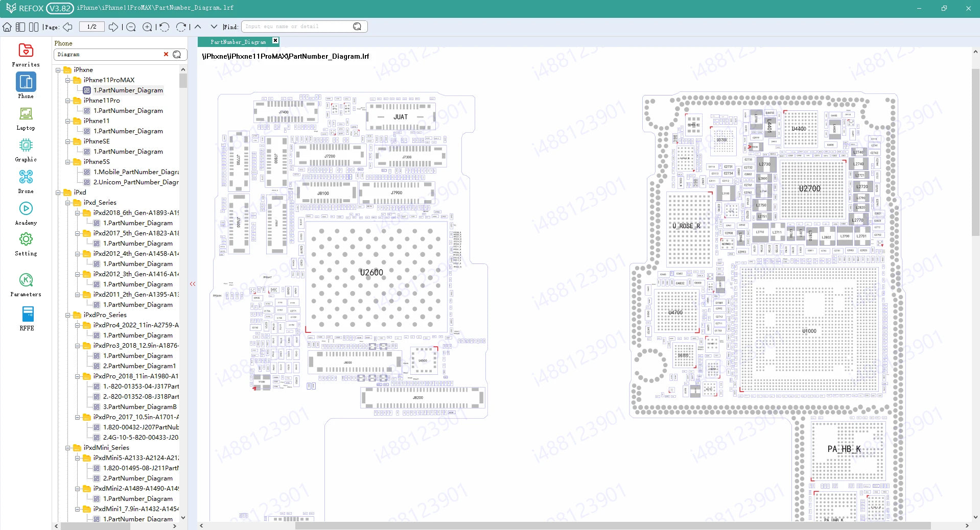Toggle two-page layout mode
The image size is (980, 530).
34,27
